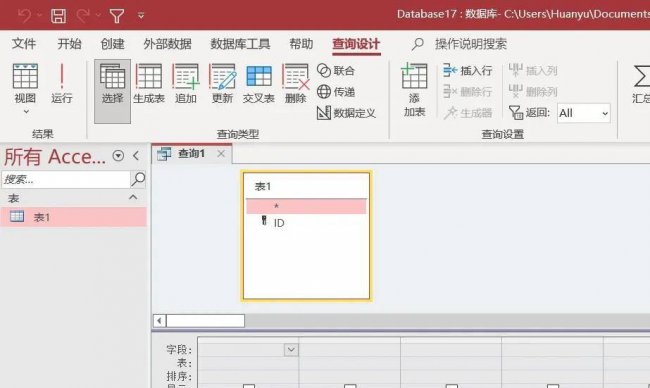Select the 查询设计 ribbon tab
Image resolution: width=650 pixels, height=388 pixels.
(356, 44)
